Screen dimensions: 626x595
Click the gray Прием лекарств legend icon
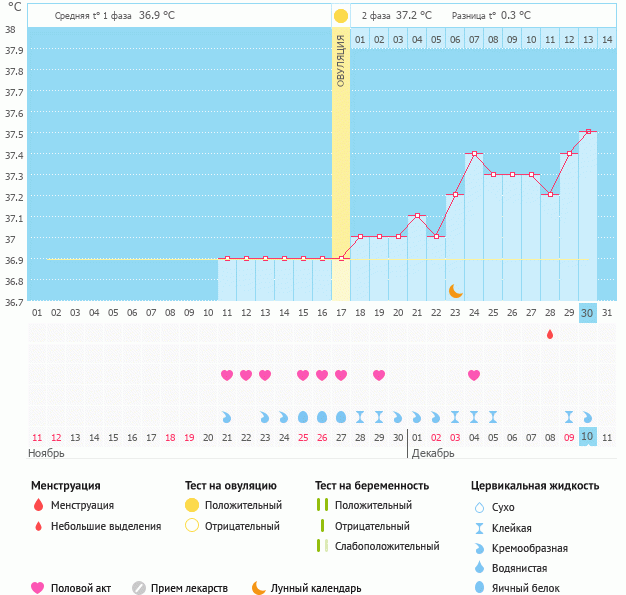click(x=139, y=588)
